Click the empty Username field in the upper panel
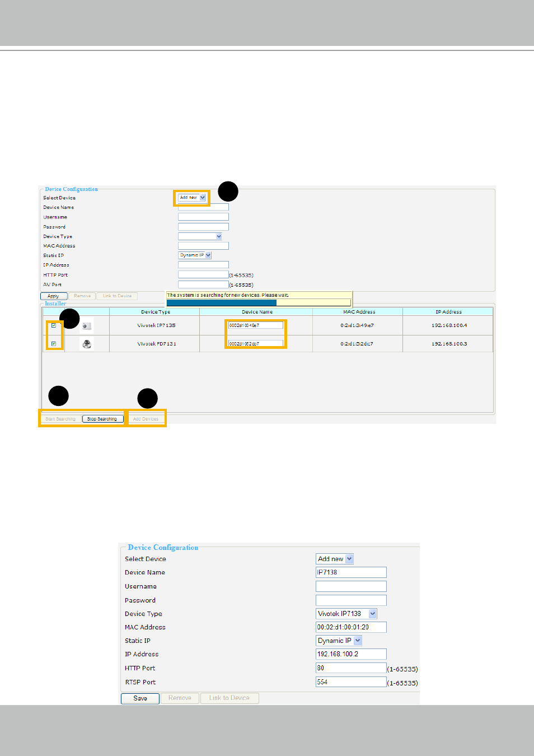The height and width of the screenshot is (756, 534). tap(203, 217)
